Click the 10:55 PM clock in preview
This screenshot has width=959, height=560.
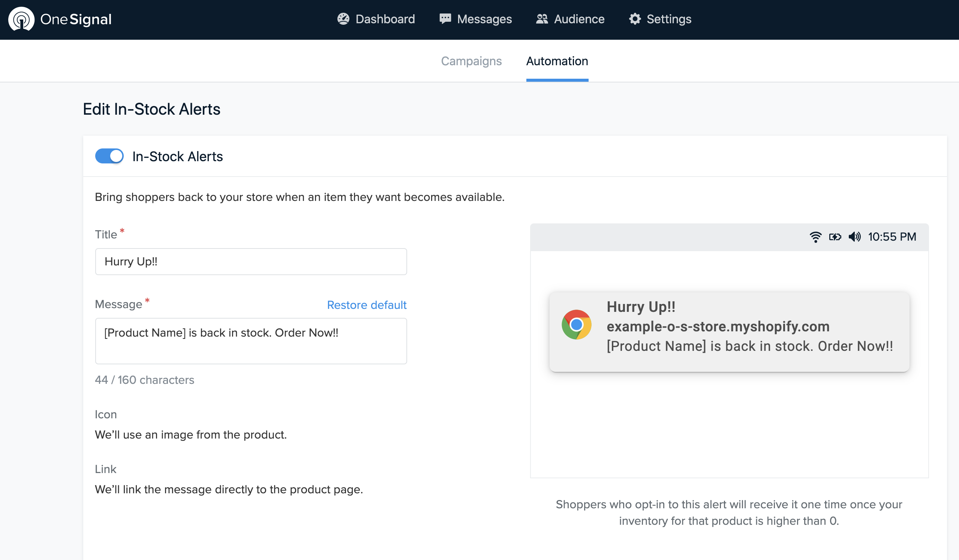[892, 237]
